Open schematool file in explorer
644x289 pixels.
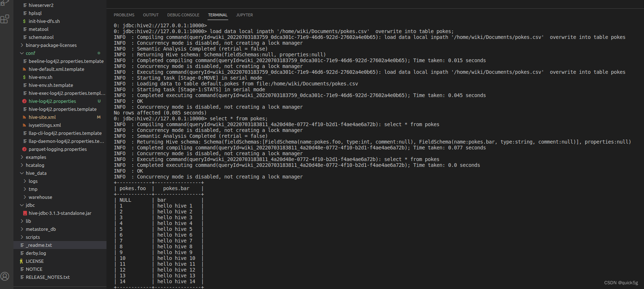[x=60, y=37]
